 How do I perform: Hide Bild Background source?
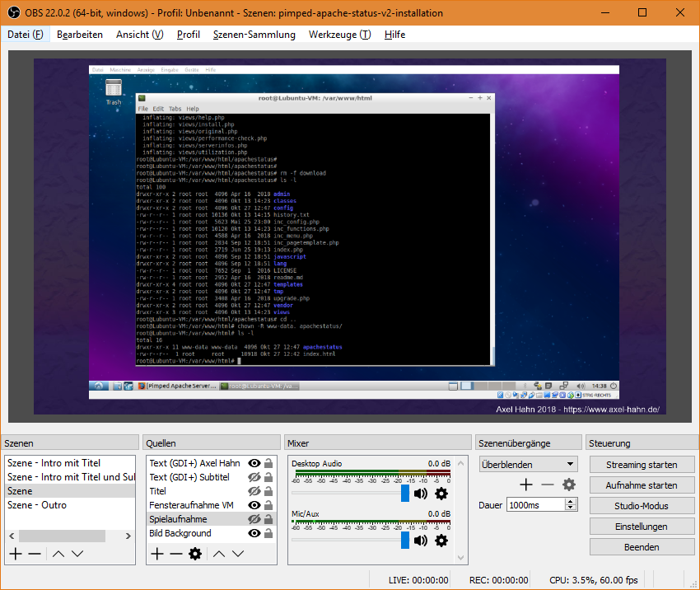pyautogui.click(x=254, y=533)
